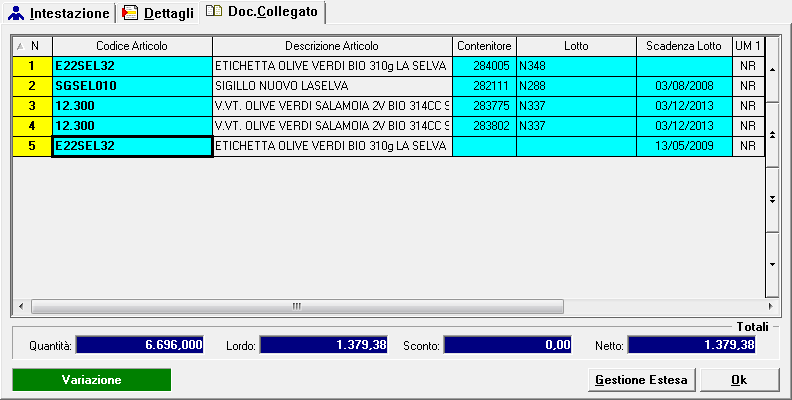Click ETICHETTA OLIVE VERDI description in row 1

(x=332, y=66)
